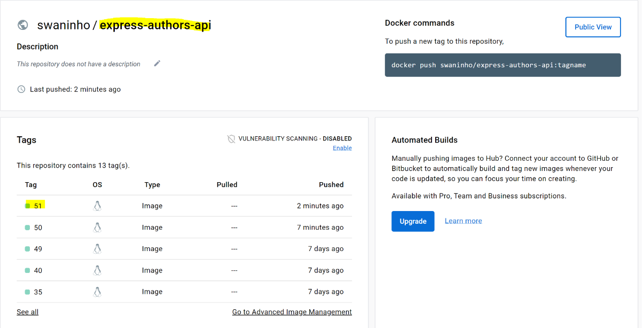644x328 pixels.
Task: Enable vulnerability scanning
Action: (x=342, y=147)
